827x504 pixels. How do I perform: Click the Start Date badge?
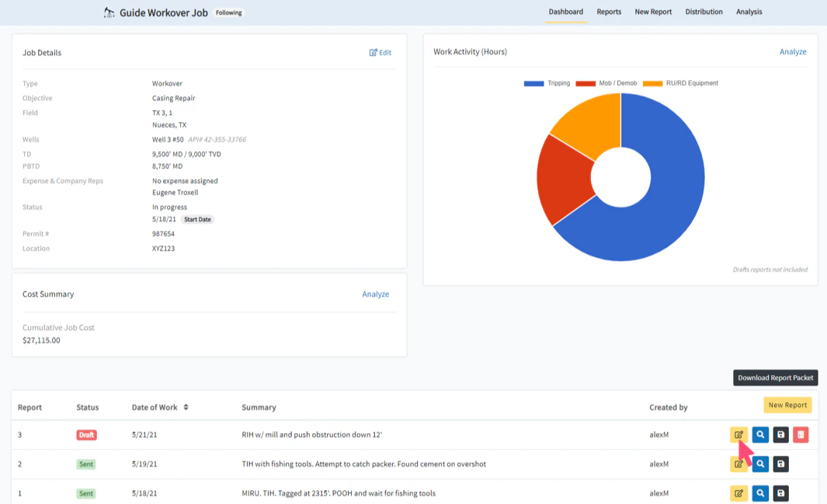point(197,219)
